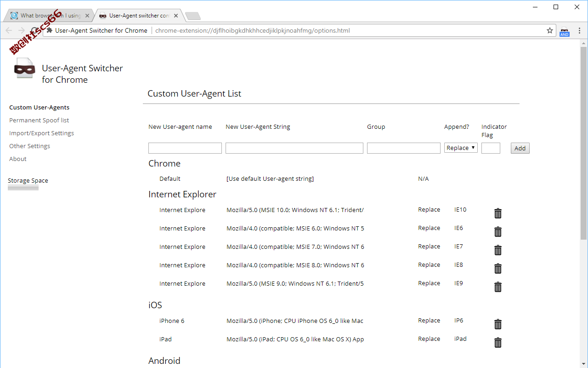Click the '[Use default User-agent string]' text
588x368 pixels.
pyautogui.click(x=270, y=178)
